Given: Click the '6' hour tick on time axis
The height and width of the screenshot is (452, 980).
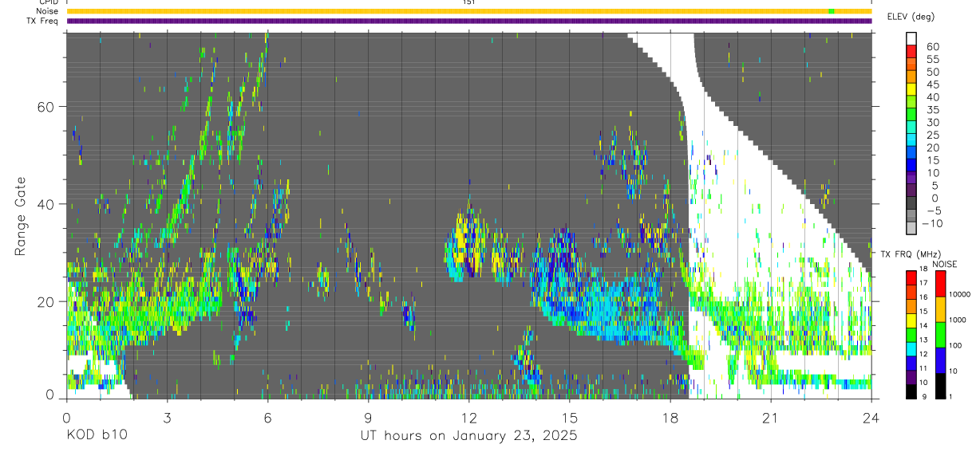Looking at the screenshot, I should tap(267, 418).
